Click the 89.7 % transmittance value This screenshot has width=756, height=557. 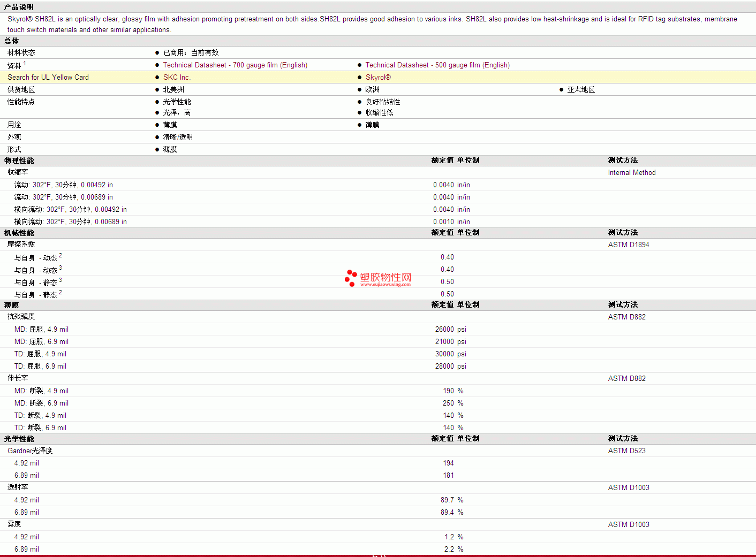[452, 500]
